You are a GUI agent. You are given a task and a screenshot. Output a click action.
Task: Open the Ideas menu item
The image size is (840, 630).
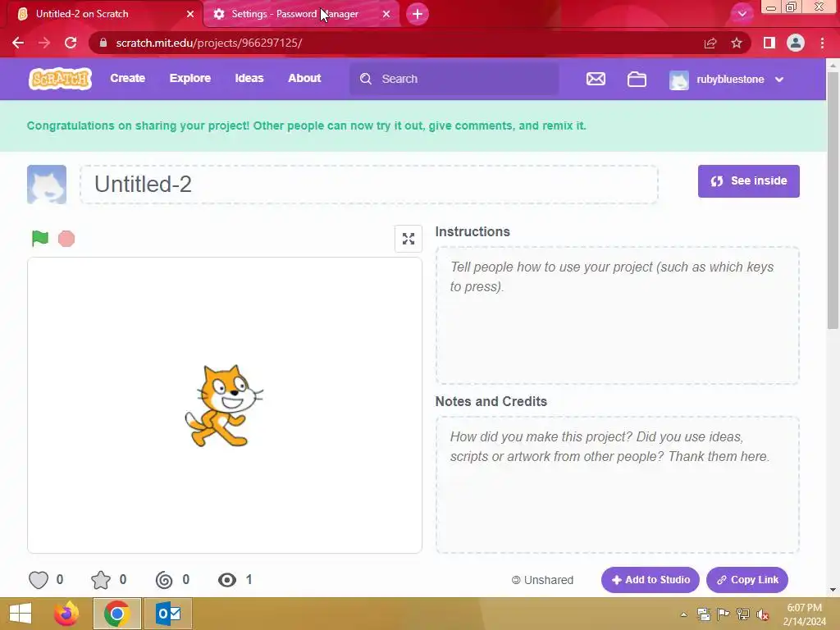pos(249,78)
